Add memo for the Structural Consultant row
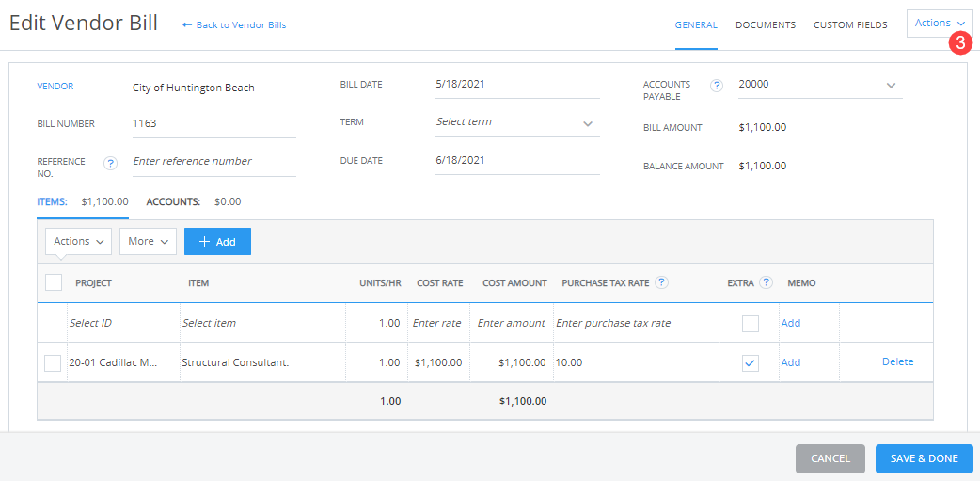980x481 pixels. 791,362
